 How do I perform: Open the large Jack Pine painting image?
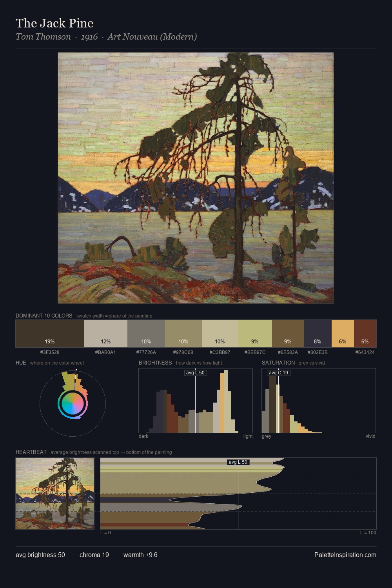(x=196, y=178)
